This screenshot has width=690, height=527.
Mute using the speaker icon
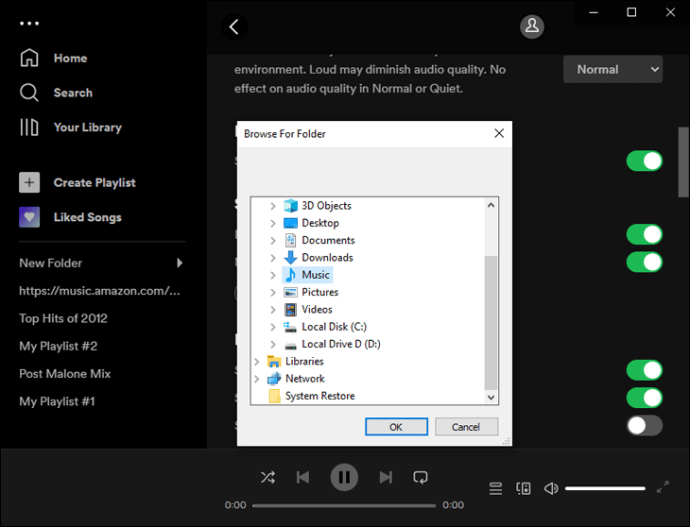[x=551, y=488]
